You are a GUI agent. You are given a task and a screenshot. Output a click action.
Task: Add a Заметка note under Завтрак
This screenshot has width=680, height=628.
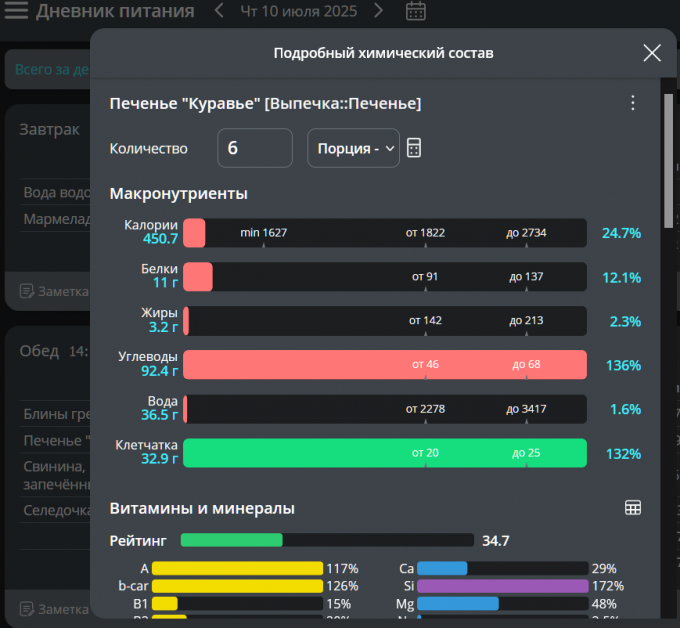pos(54,291)
